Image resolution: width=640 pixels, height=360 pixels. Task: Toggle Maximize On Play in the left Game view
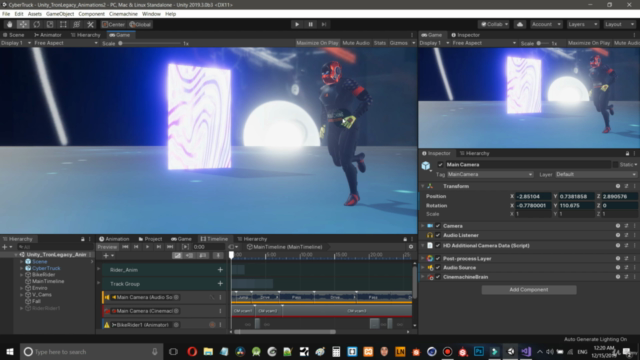pyautogui.click(x=317, y=43)
